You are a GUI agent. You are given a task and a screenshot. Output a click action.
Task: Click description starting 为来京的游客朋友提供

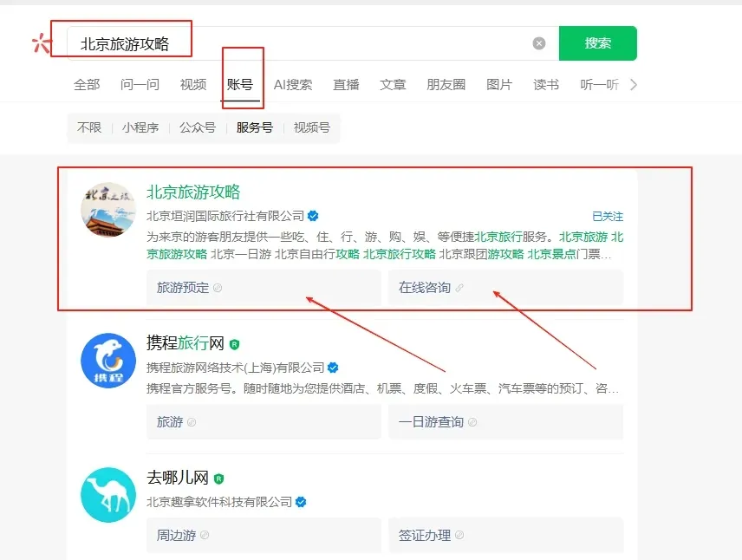385,245
